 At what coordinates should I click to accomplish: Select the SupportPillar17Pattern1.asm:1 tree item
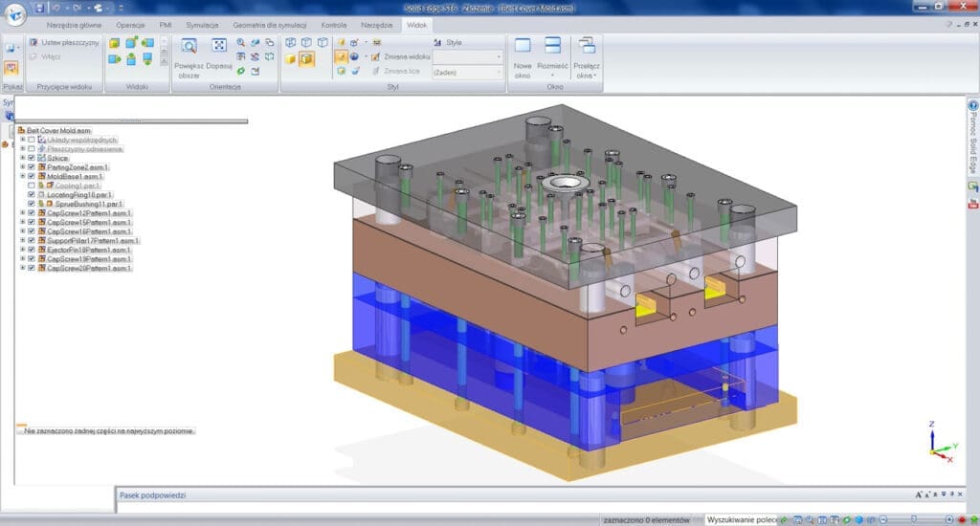click(x=94, y=241)
